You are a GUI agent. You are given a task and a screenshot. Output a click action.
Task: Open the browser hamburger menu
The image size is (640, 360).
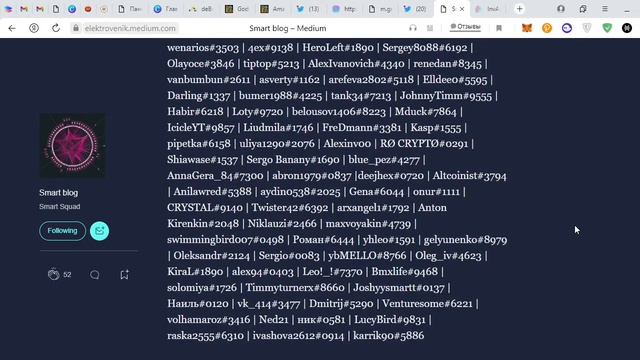point(605,9)
